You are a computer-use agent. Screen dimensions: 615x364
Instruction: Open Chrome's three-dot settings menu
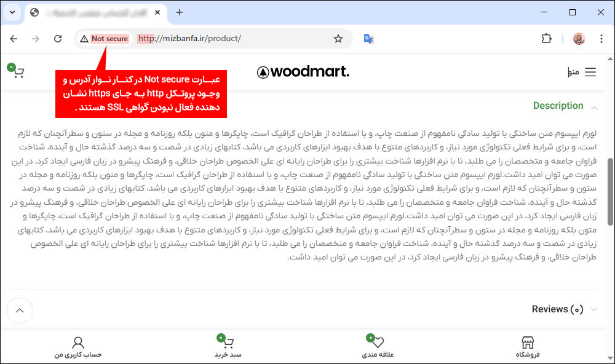601,38
